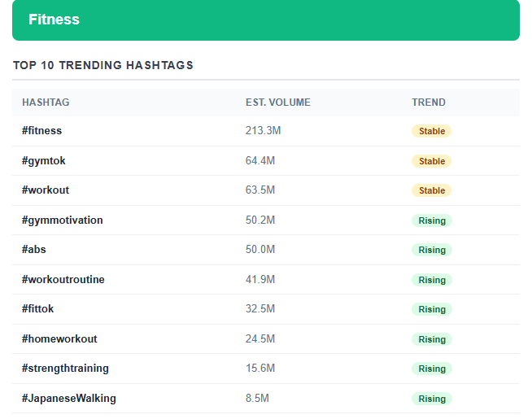
Task: Click the Rising badge for #JapaneseWalking
Action: (x=432, y=399)
